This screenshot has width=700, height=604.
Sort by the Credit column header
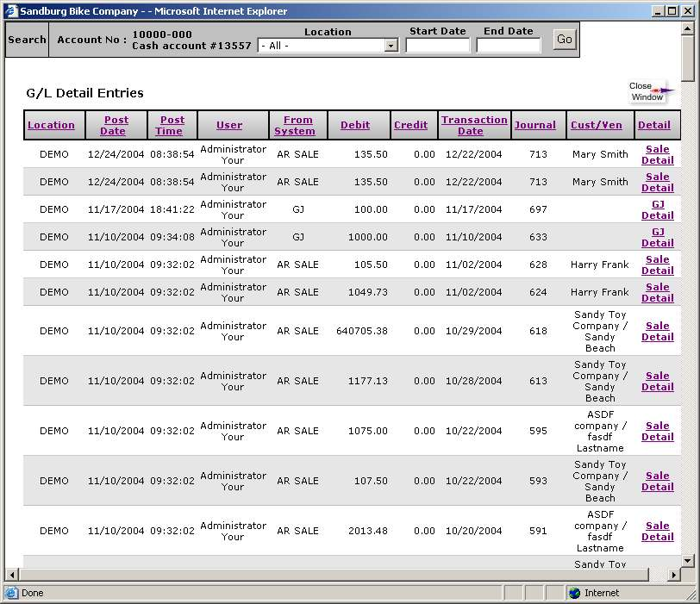pyautogui.click(x=410, y=126)
